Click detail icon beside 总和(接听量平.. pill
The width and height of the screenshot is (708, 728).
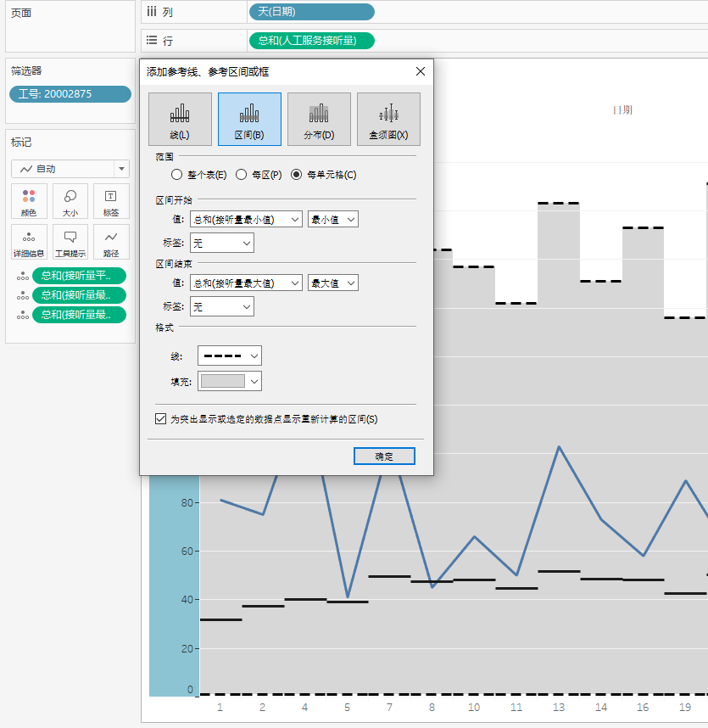point(23,276)
